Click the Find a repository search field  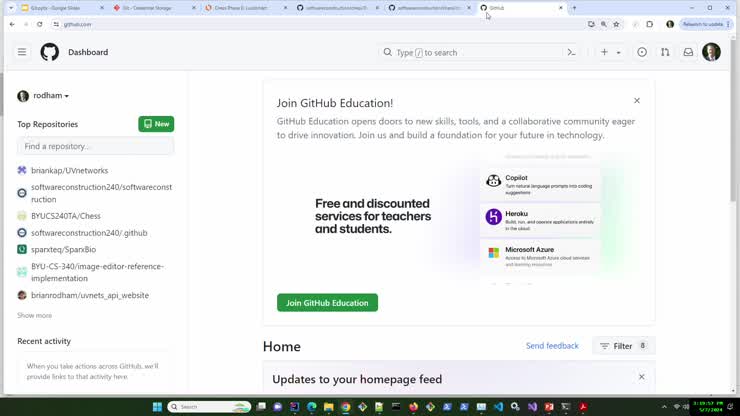pos(95,146)
